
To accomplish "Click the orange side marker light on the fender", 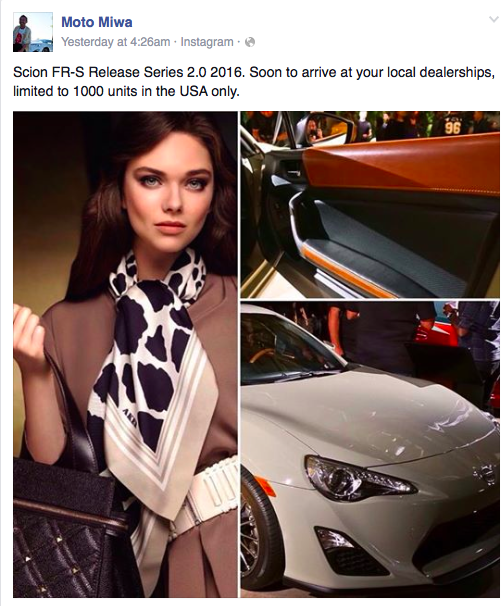I will pos(265,486).
